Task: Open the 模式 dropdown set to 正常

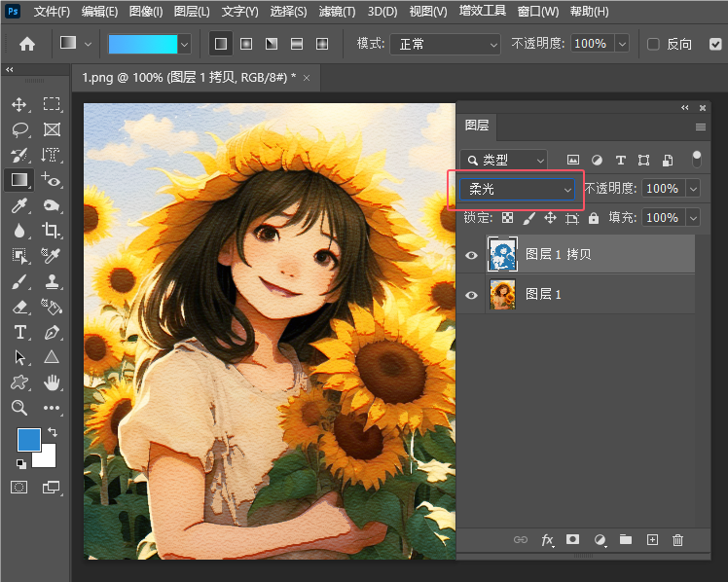Action: pyautogui.click(x=445, y=44)
